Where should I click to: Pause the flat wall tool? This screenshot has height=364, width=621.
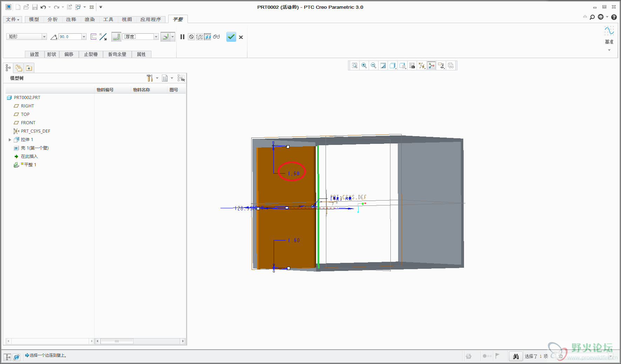coord(182,37)
